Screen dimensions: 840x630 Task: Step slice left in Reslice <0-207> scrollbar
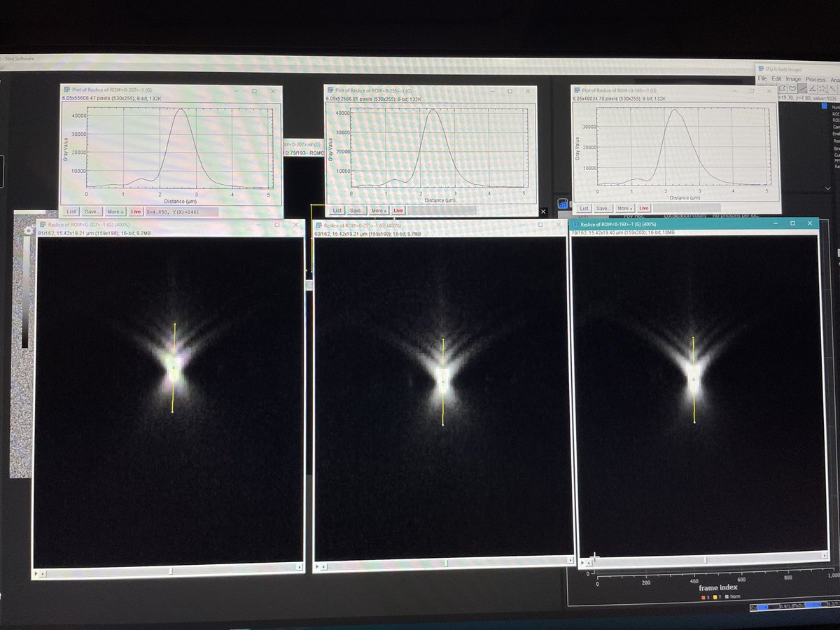click(x=43, y=573)
